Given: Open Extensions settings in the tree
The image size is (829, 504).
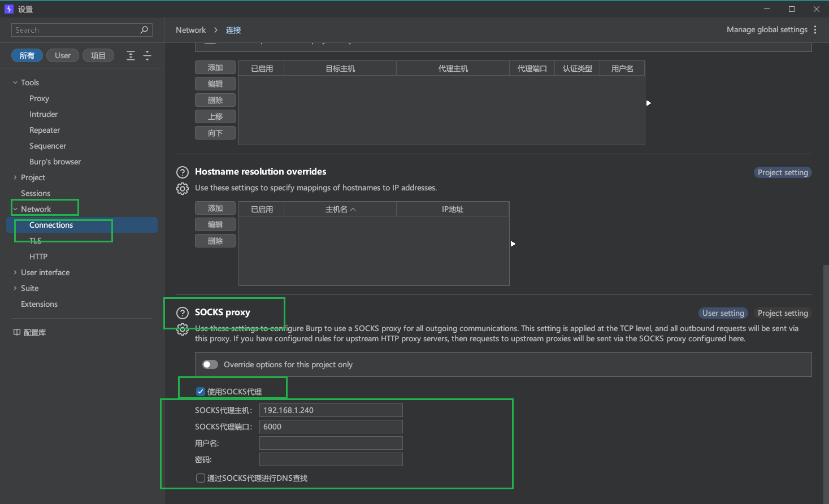Looking at the screenshot, I should point(39,304).
